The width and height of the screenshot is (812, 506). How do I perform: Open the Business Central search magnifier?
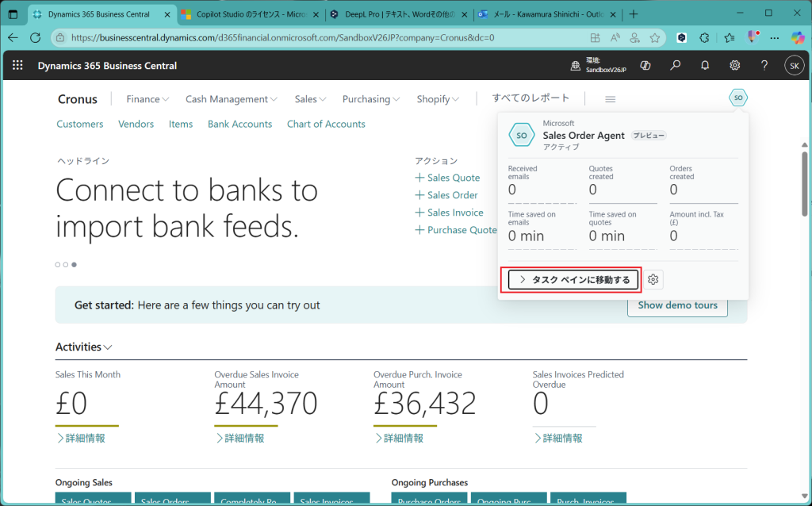pyautogui.click(x=676, y=65)
